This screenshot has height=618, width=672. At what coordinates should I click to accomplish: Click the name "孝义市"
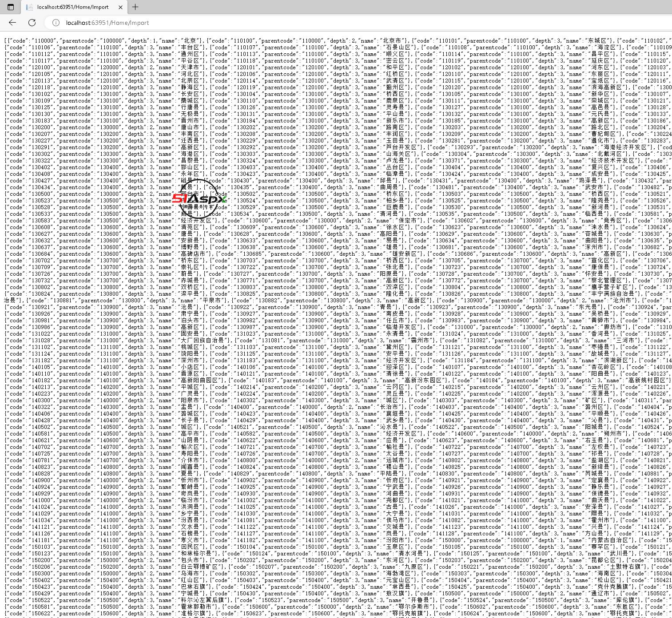pos(191,540)
